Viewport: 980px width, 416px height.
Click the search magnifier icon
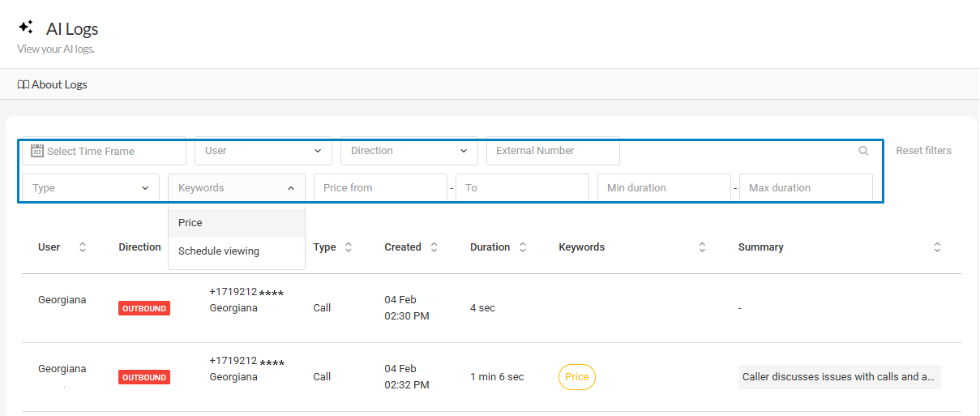coord(863,151)
